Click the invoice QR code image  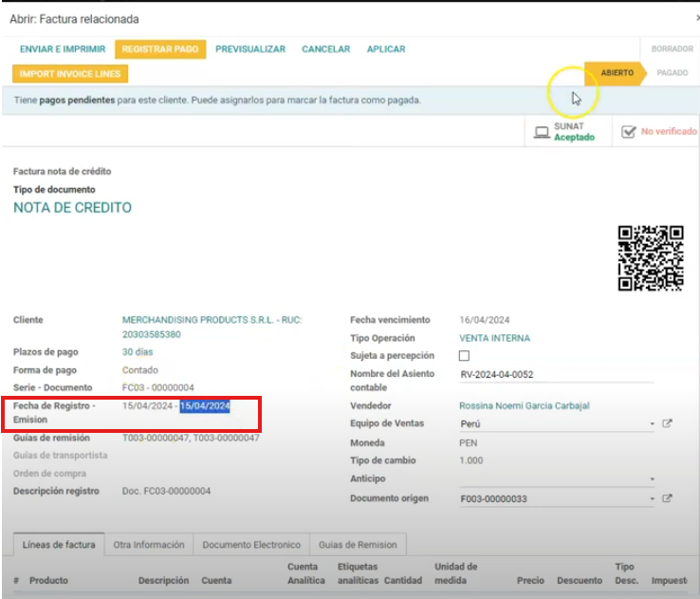click(651, 257)
